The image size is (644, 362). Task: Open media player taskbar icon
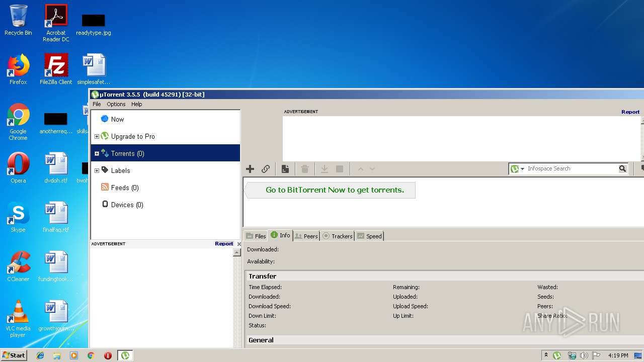(x=74, y=355)
